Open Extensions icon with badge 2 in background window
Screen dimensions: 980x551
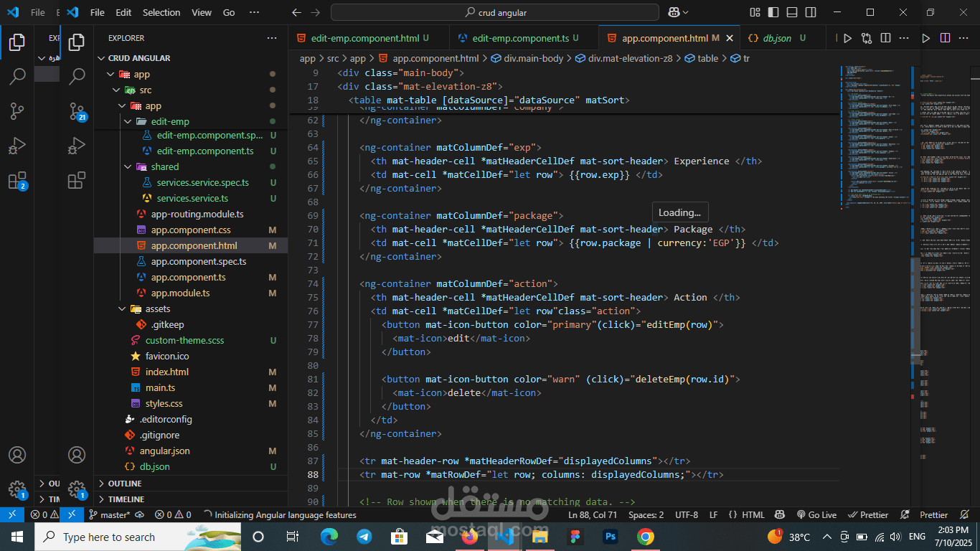17,181
